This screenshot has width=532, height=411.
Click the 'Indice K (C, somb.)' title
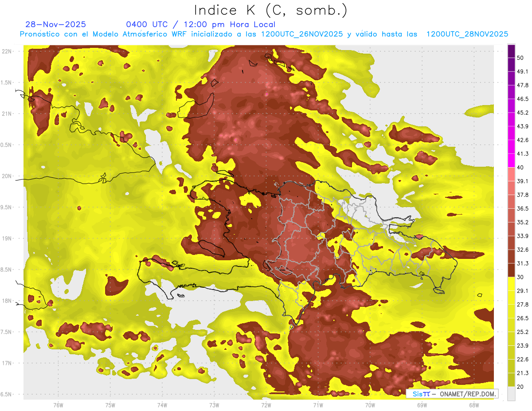pos(270,11)
